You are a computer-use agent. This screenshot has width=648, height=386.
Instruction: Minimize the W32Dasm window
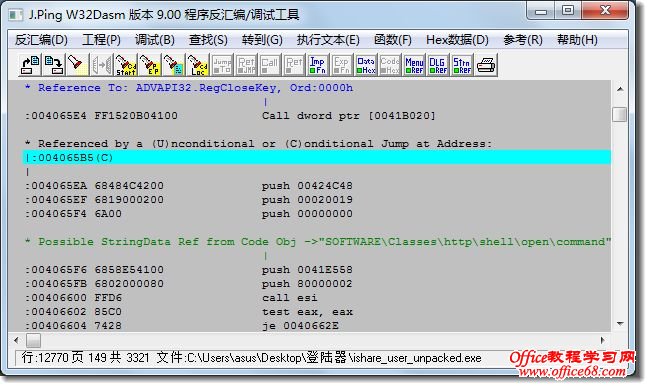click(541, 11)
